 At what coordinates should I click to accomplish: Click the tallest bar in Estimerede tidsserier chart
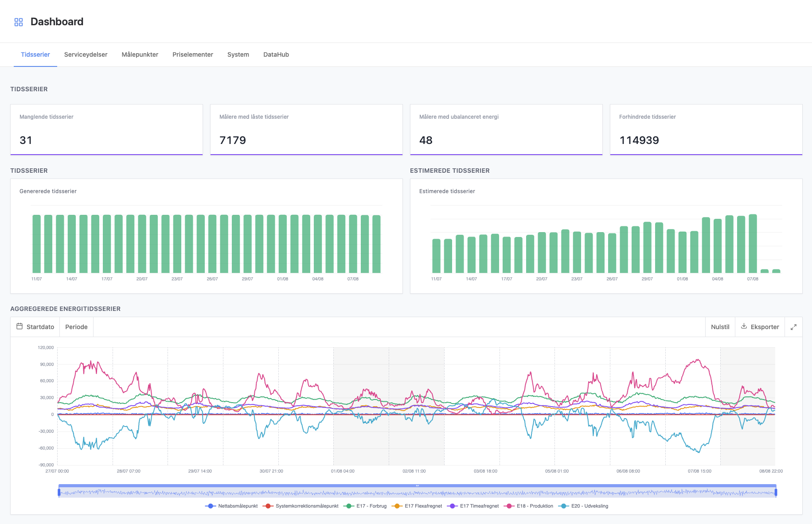coord(753,244)
